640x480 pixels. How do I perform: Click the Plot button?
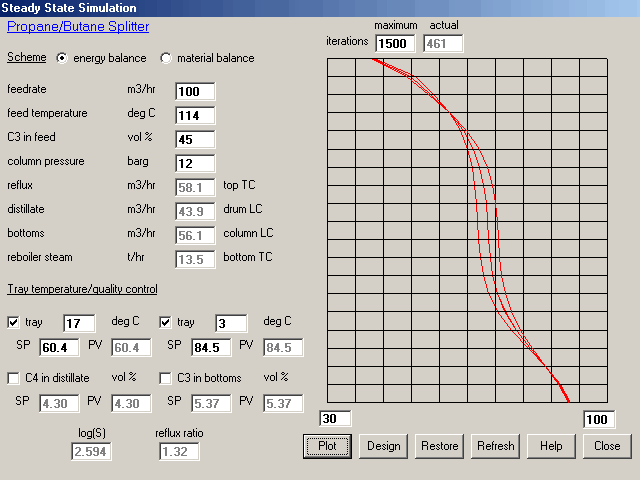click(327, 446)
